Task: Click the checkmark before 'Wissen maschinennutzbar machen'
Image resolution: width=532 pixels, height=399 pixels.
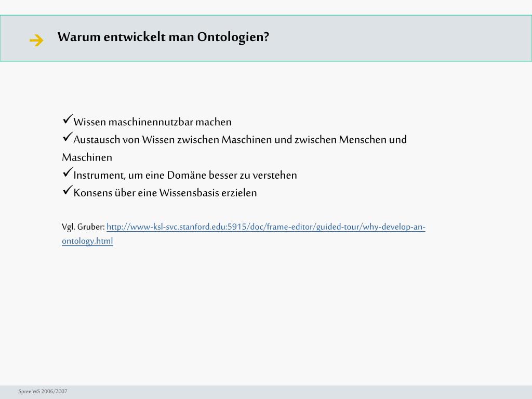Action: click(68, 119)
